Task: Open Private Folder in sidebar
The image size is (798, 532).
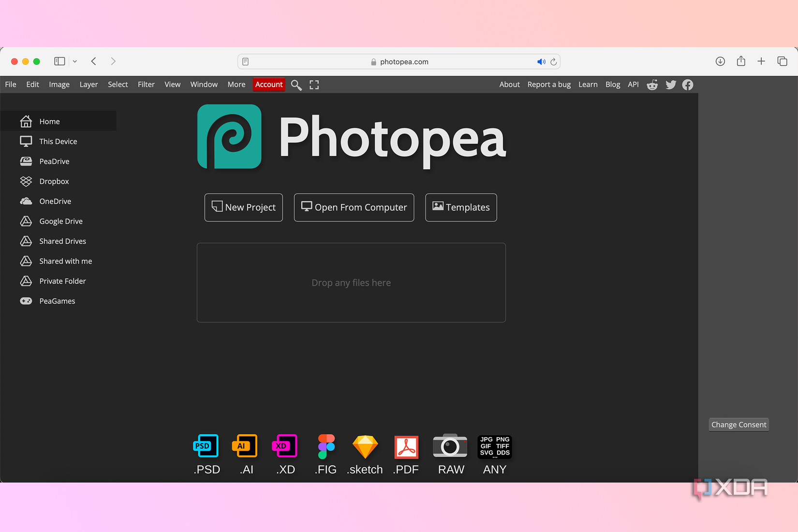Action: (58, 281)
